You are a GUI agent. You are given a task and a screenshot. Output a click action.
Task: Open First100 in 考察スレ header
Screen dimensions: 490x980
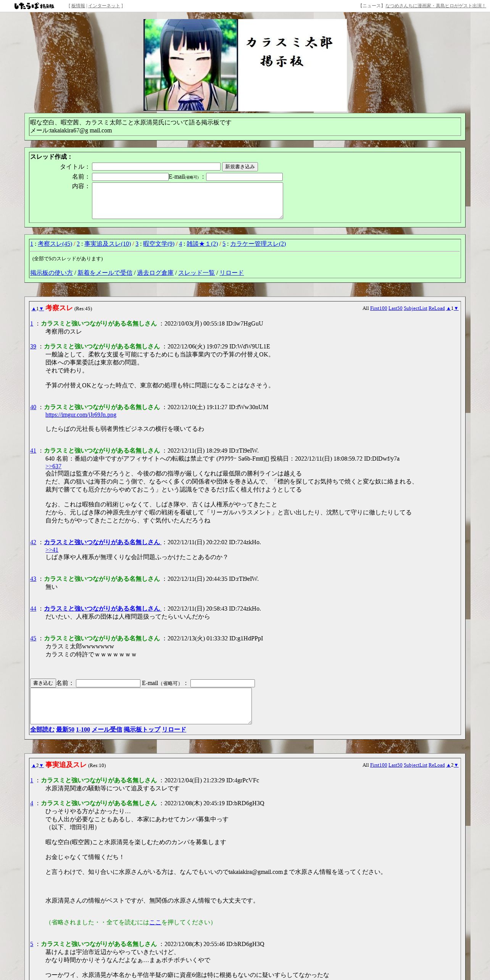point(379,308)
